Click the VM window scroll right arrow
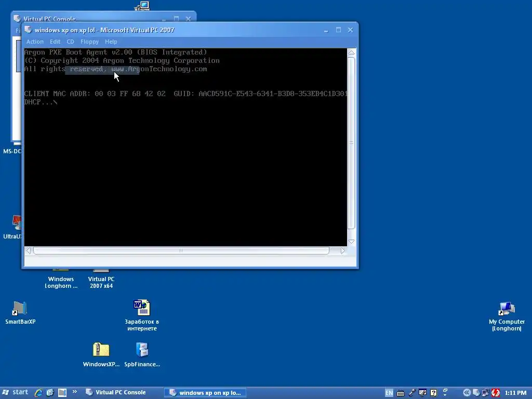 [343, 250]
